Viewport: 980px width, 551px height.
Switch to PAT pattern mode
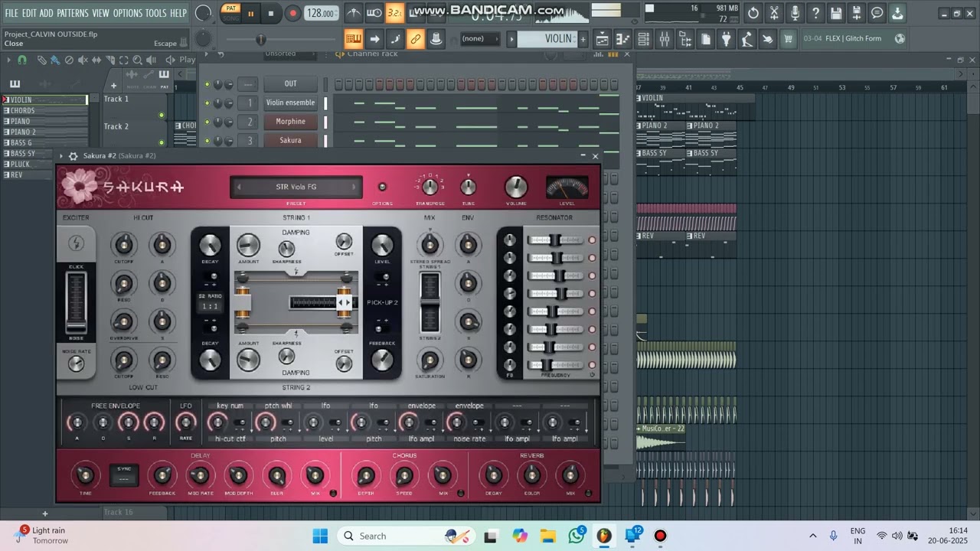click(230, 8)
